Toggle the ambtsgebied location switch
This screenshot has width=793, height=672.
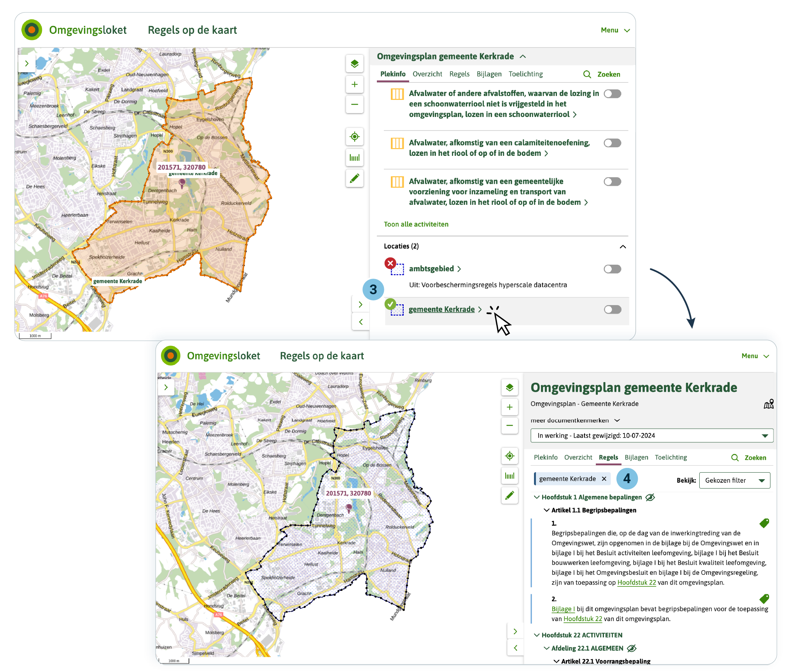point(612,269)
